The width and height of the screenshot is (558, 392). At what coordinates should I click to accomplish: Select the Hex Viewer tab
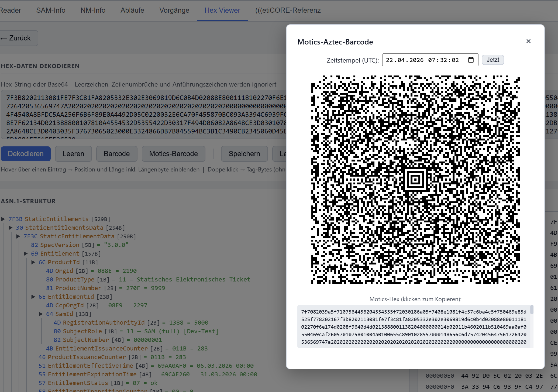point(222,10)
